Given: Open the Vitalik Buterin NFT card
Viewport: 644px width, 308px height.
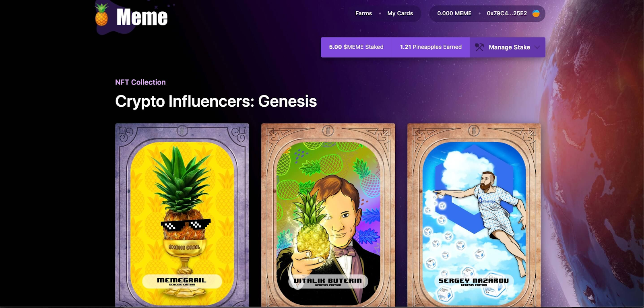Looking at the screenshot, I should 328,215.
